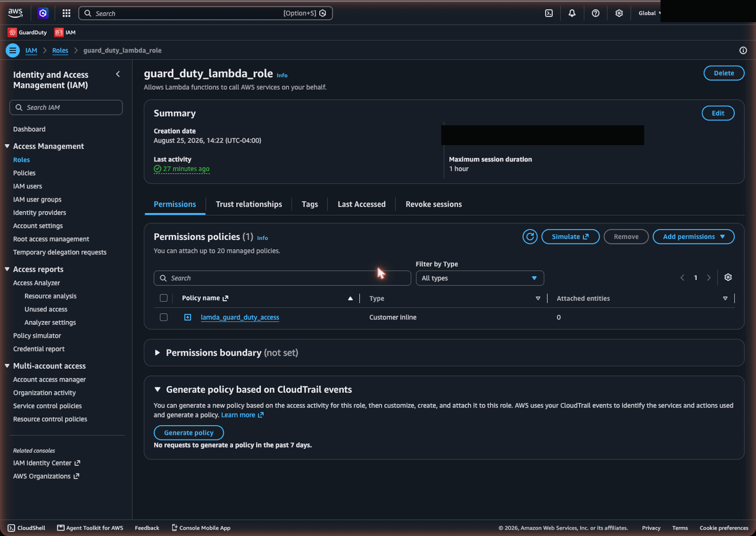Open table preferences gear icon
The width and height of the screenshot is (756, 536).
tap(728, 277)
